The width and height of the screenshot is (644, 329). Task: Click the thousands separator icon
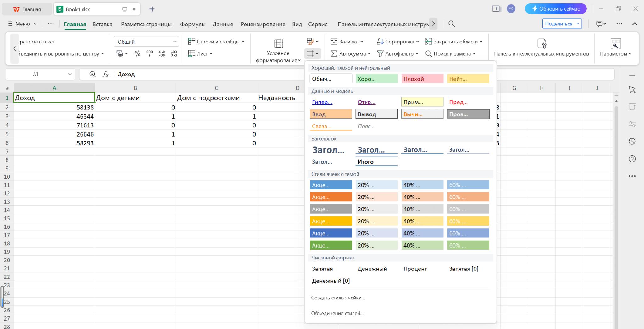[150, 54]
